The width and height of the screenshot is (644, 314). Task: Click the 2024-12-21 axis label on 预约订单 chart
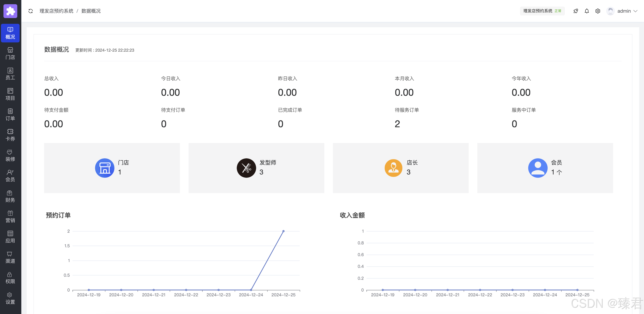tap(153, 295)
